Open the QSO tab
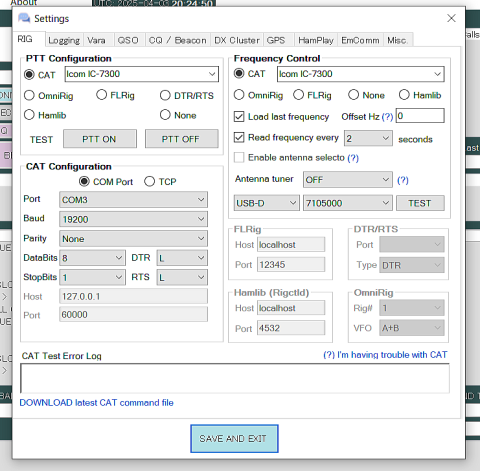 [x=129, y=40]
